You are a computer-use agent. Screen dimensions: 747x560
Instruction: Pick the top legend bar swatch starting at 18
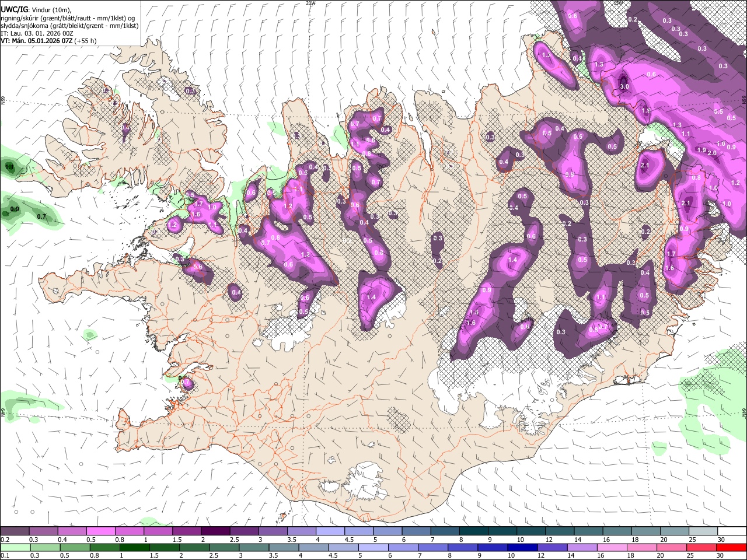[x=645, y=531]
